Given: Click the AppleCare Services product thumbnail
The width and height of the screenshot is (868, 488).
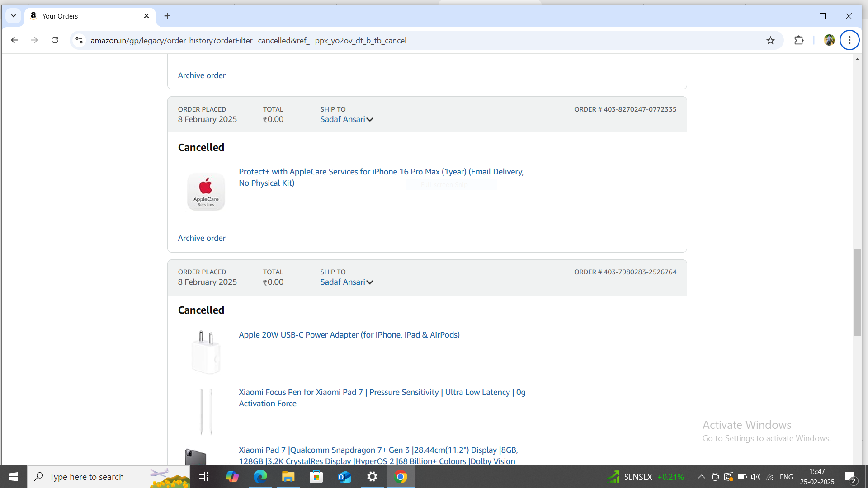Looking at the screenshot, I should [206, 192].
